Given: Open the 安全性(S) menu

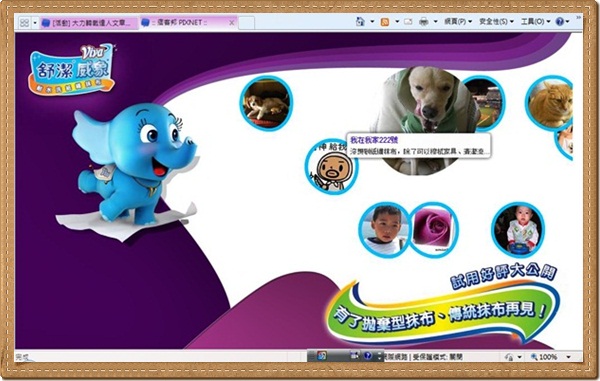Looking at the screenshot, I should tap(496, 22).
